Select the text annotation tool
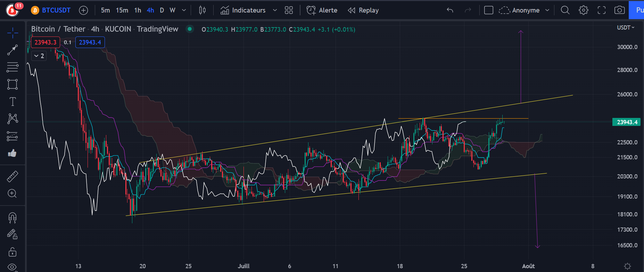The image size is (644, 272). [13, 102]
